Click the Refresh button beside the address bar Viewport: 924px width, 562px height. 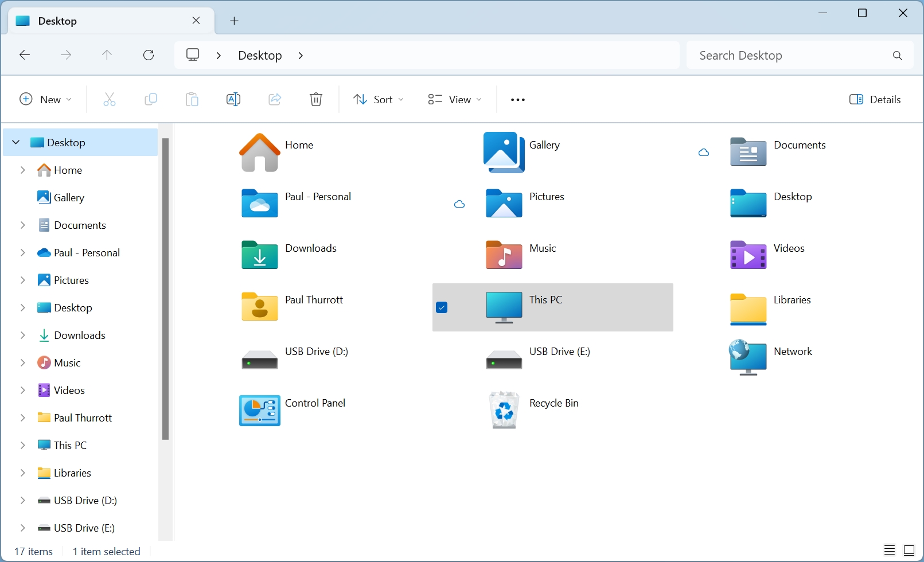(149, 55)
